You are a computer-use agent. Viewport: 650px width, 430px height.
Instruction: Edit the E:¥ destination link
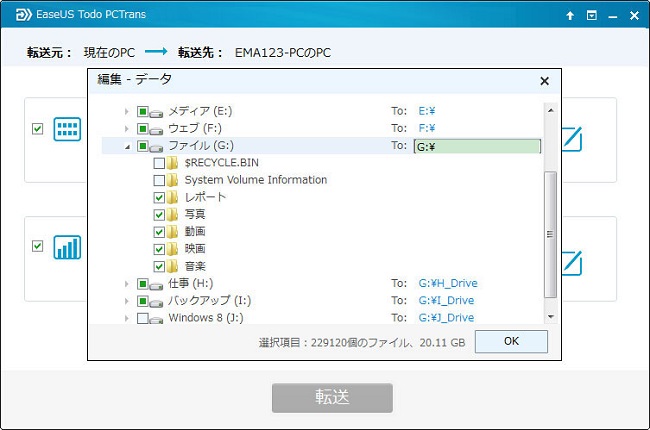[x=427, y=111]
